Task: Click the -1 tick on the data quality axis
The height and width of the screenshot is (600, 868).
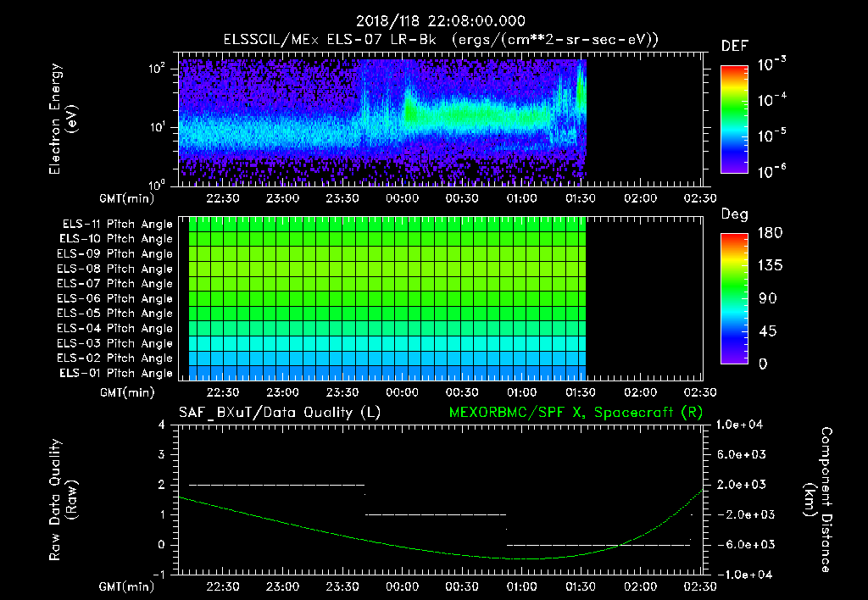Action: pos(159,575)
